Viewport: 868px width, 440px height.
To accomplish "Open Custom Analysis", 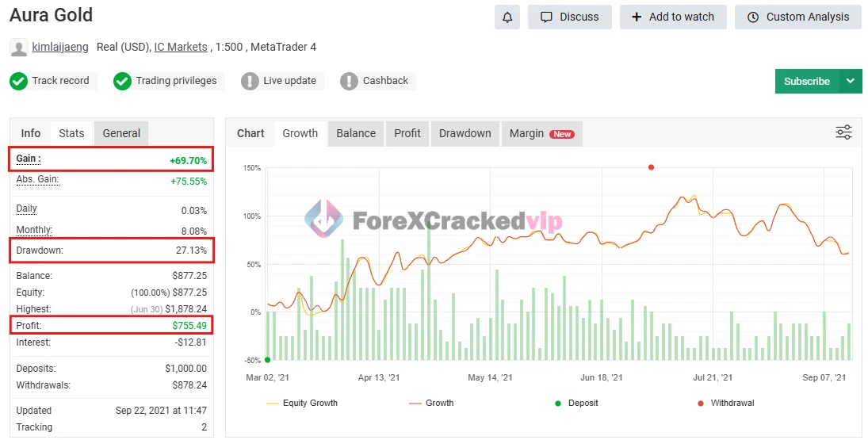I will (798, 17).
